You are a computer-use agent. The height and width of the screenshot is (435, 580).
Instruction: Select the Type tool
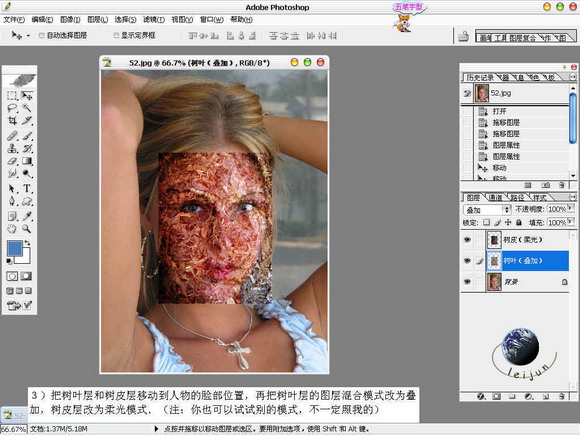tap(27, 188)
